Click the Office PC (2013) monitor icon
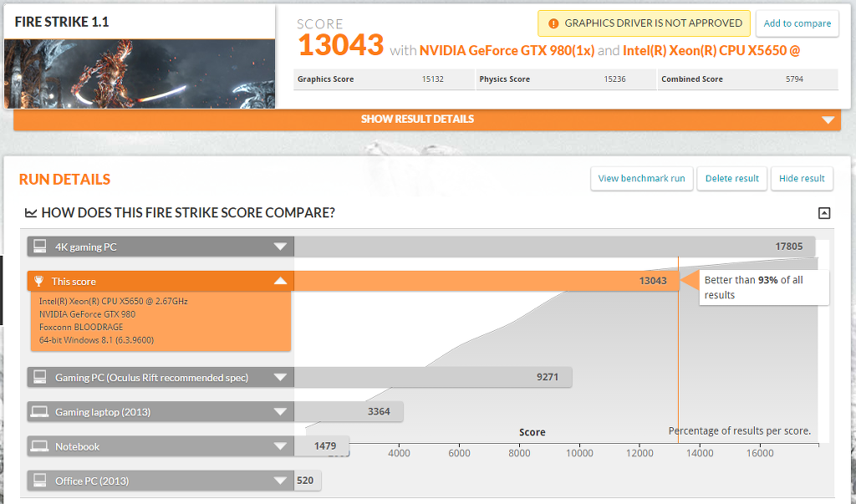The image size is (856, 504). pos(39,481)
